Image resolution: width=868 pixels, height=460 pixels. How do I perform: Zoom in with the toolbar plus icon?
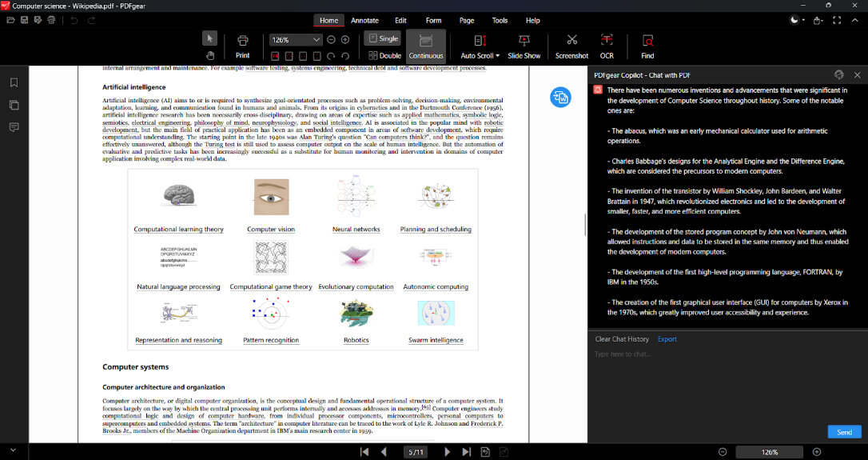pos(344,40)
